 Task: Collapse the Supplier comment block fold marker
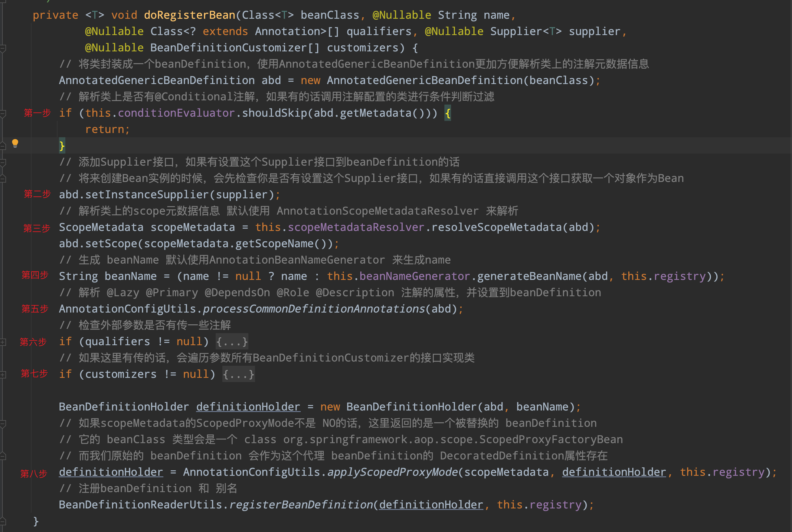(x=3, y=163)
